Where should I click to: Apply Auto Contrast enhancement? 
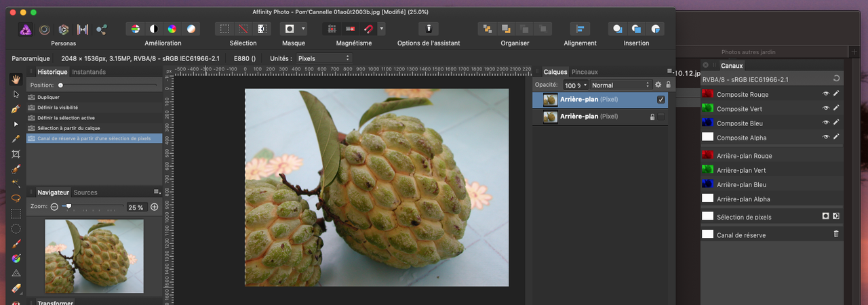[154, 29]
